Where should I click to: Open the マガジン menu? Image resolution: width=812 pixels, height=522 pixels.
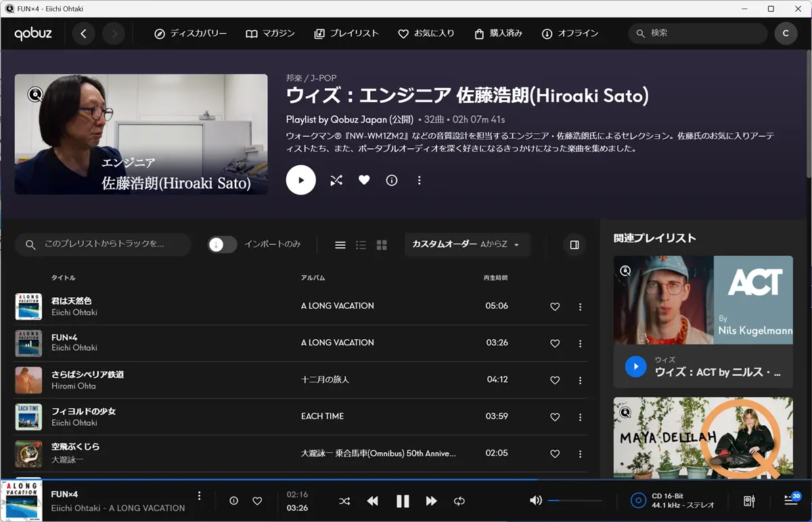point(270,33)
